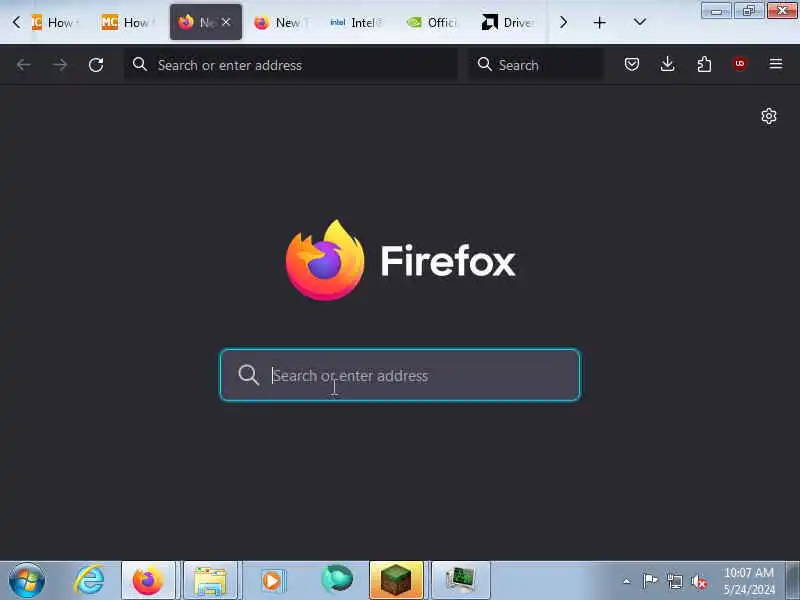Show hidden system tray icons
Viewport: 800px width, 600px height.
pos(627,581)
